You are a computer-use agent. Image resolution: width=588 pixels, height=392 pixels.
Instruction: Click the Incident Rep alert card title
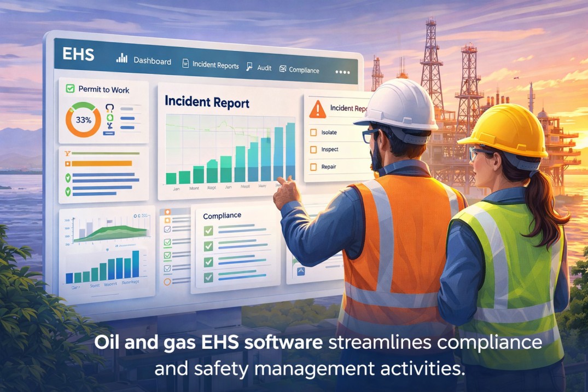(348, 108)
